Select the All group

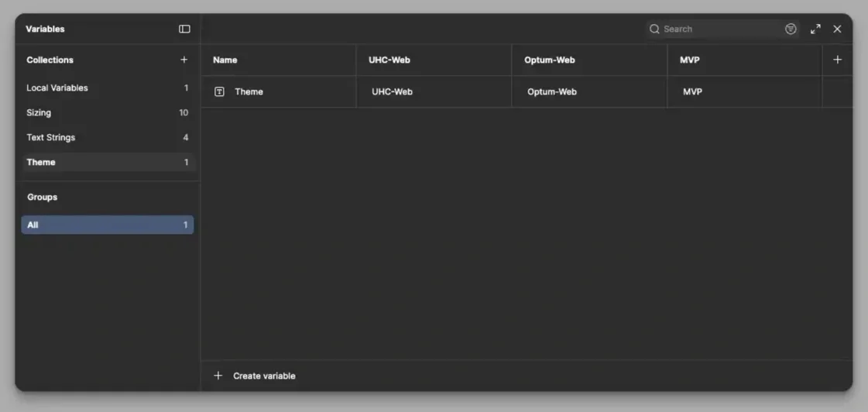tap(108, 225)
